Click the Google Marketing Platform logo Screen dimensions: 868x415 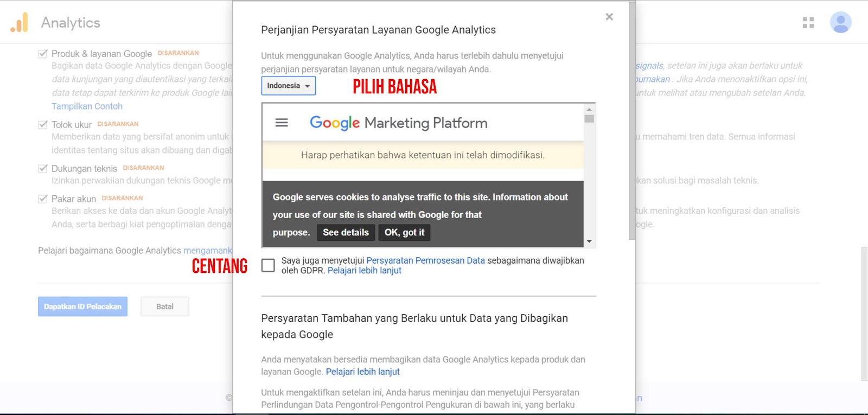(398, 123)
